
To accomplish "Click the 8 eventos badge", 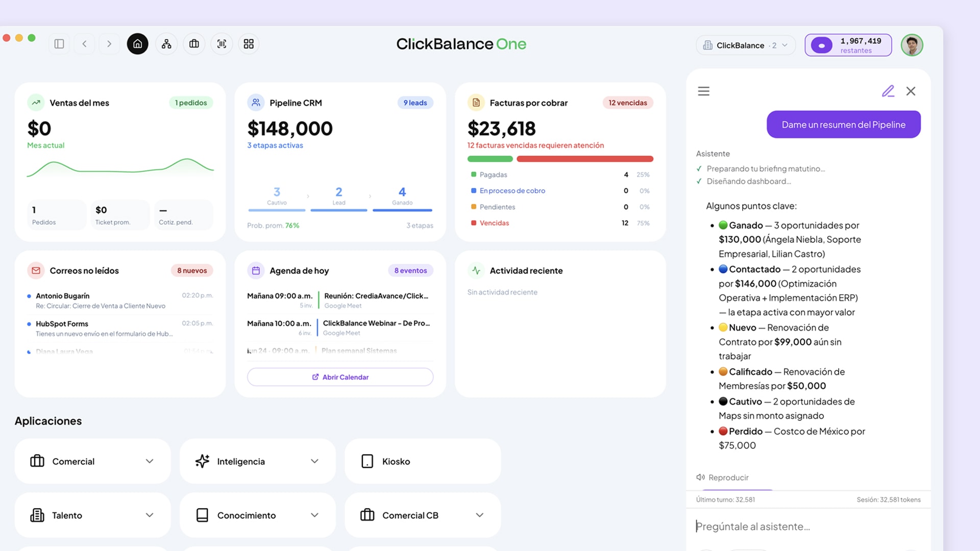I will [x=410, y=271].
